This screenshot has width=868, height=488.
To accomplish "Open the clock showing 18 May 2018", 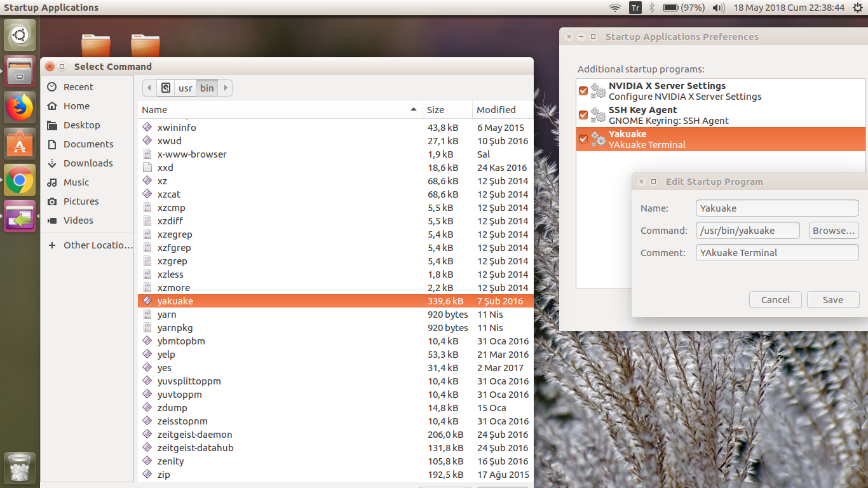I will coord(789,8).
